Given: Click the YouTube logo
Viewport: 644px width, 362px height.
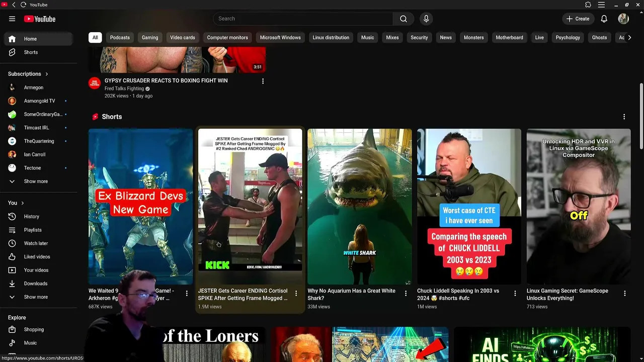Looking at the screenshot, I should point(39,19).
